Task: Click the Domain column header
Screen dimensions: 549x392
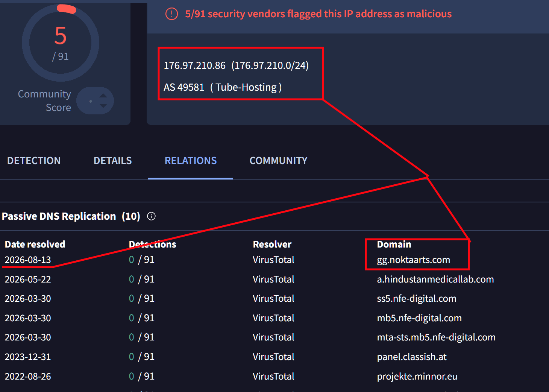Action: click(394, 245)
